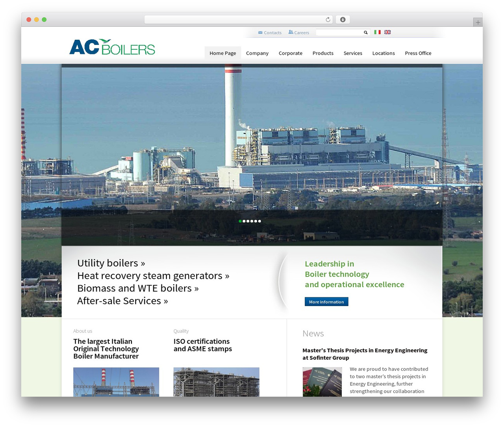Click the More information button
The height and width of the screenshot is (427, 504).
coord(326,302)
